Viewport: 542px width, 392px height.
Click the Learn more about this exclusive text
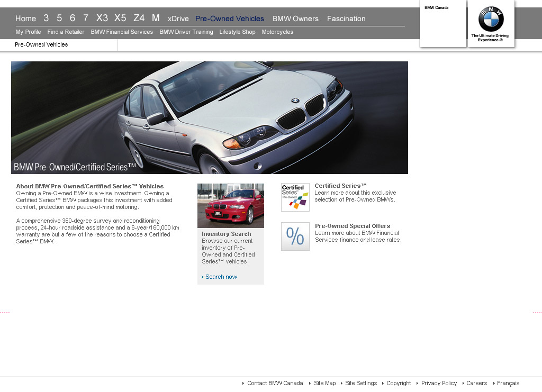click(x=355, y=193)
